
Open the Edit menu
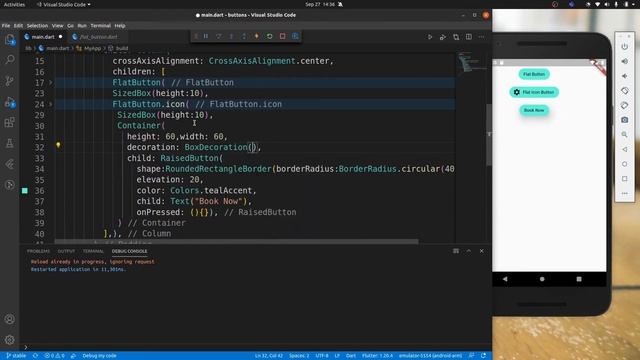click(18, 26)
